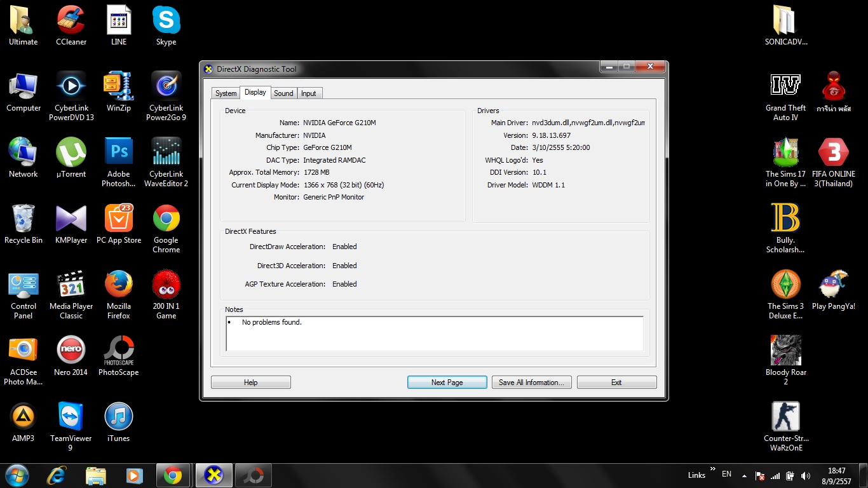The image size is (868, 488).
Task: Open Windows Explorer from the taskbar
Action: point(96,475)
